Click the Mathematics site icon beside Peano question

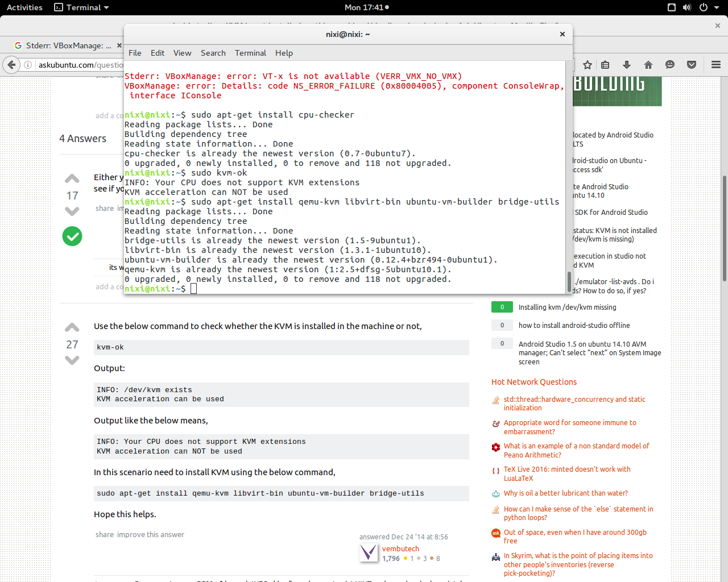[496, 447]
